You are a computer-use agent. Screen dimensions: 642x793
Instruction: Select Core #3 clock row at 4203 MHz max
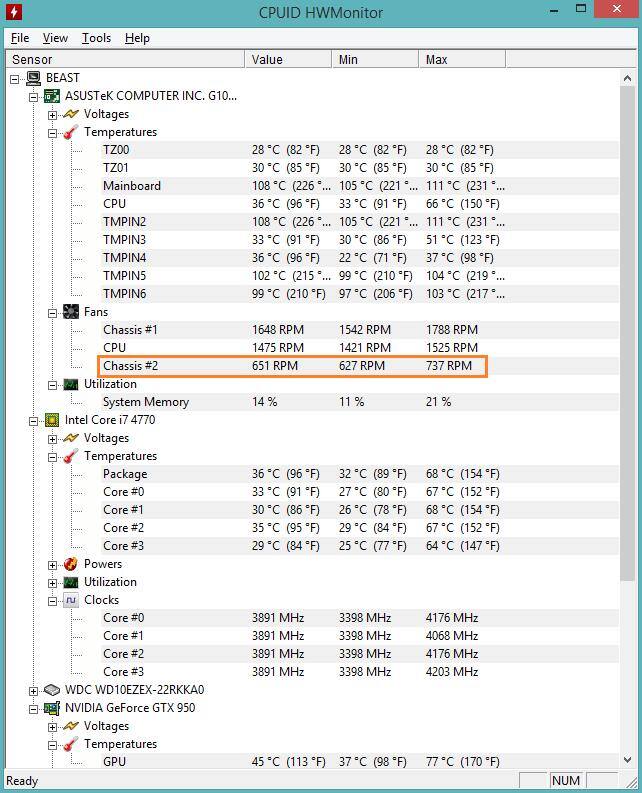tap(359, 672)
